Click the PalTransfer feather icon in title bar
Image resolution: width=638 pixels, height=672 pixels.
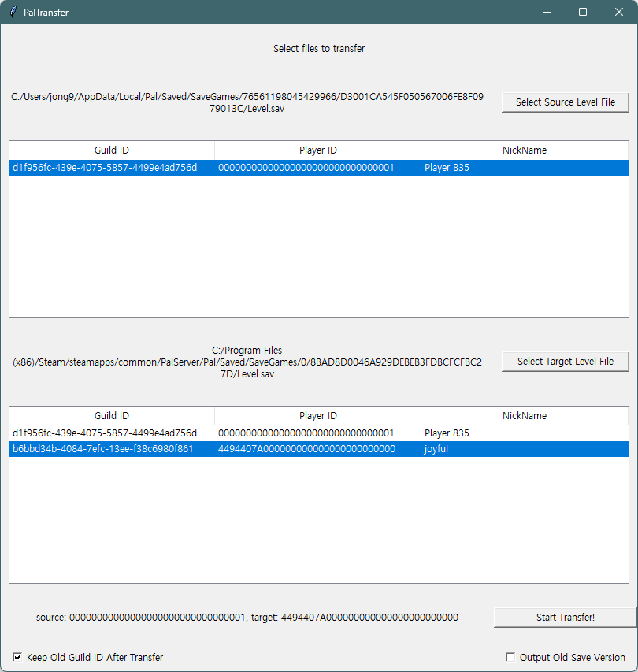click(x=13, y=12)
